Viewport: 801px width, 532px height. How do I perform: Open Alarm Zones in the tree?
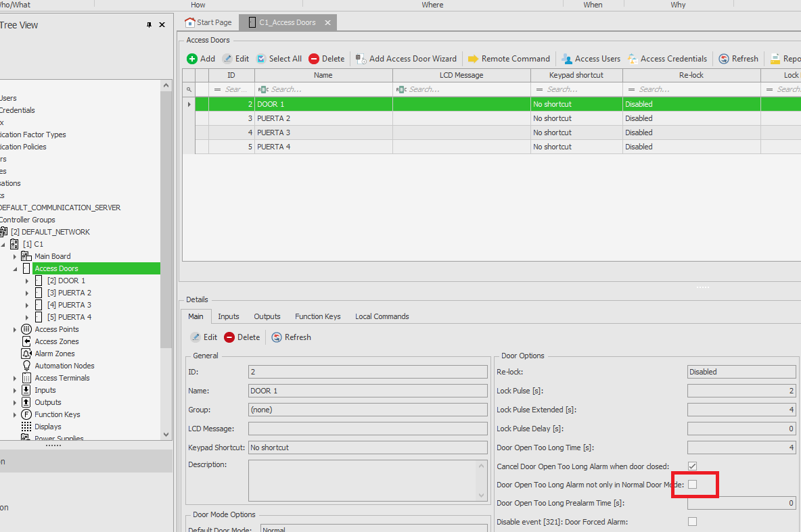[x=55, y=354]
